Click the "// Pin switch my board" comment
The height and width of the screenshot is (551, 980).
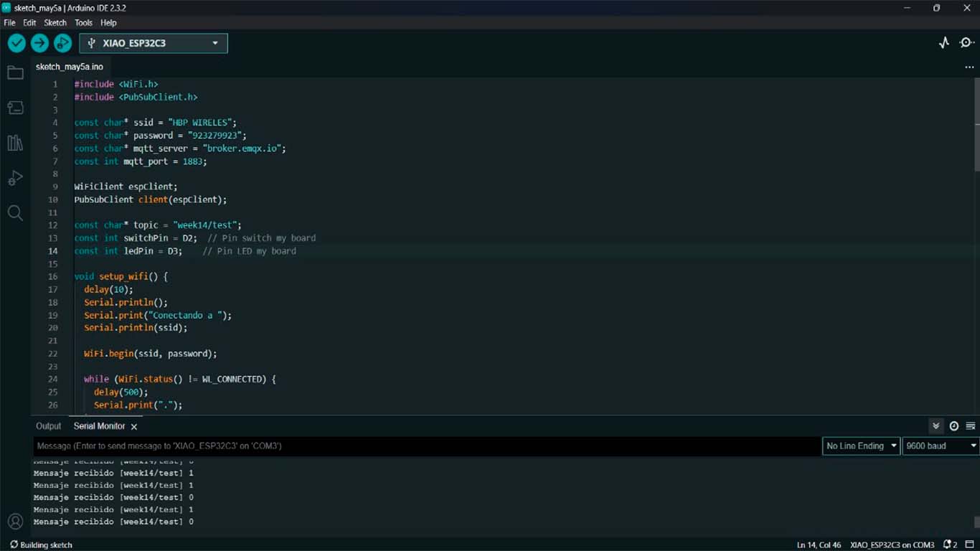coord(261,238)
